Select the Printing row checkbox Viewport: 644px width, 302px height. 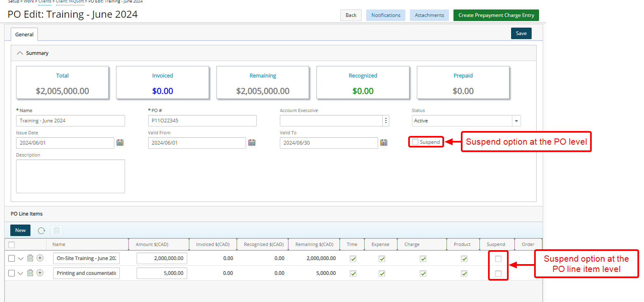(x=12, y=273)
